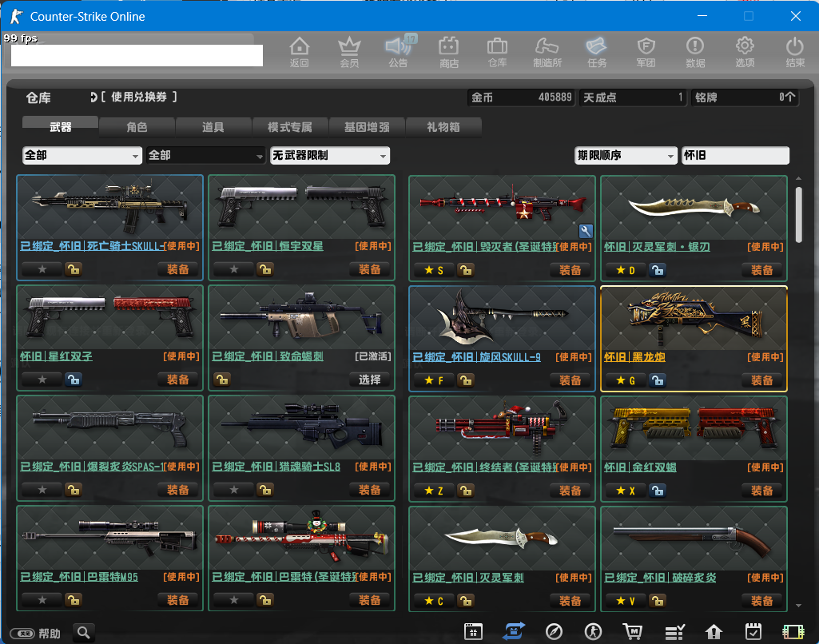Click the scrollbar up arrow

799,179
